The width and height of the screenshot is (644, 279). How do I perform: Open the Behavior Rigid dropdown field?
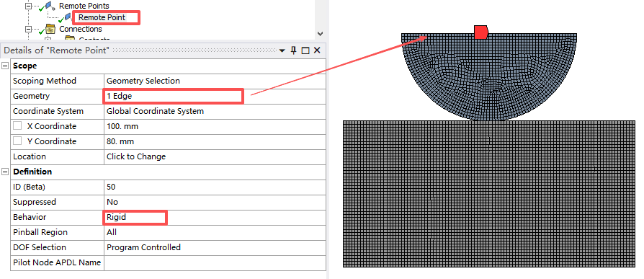click(215, 217)
